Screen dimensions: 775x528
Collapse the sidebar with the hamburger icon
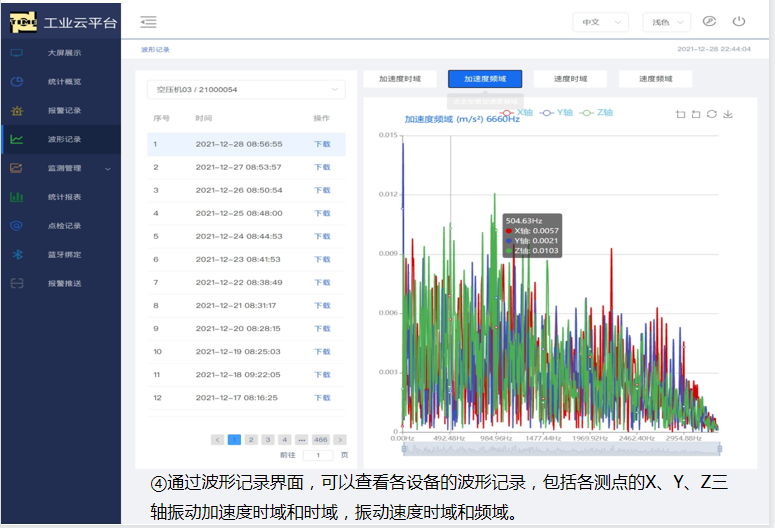[148, 22]
